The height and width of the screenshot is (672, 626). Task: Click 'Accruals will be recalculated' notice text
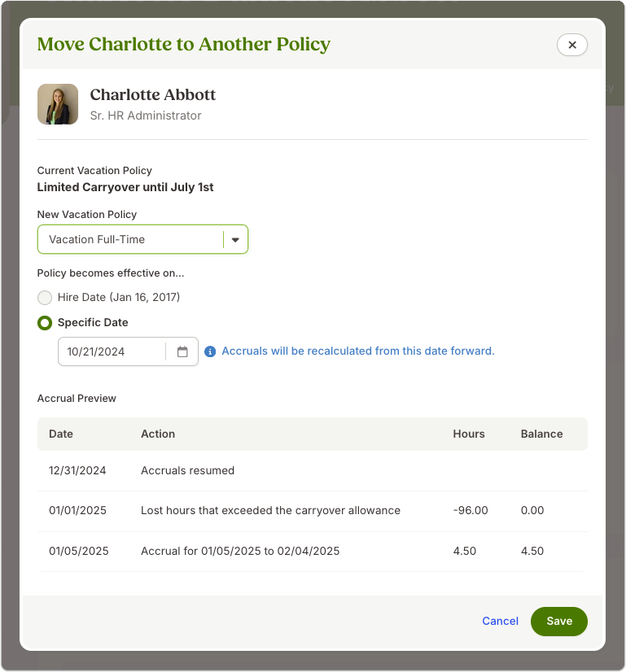click(x=358, y=351)
